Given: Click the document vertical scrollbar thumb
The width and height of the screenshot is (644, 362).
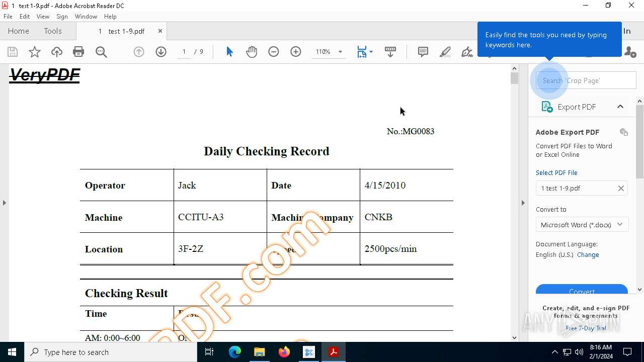Looking at the screenshot, I should pyautogui.click(x=514, y=78).
